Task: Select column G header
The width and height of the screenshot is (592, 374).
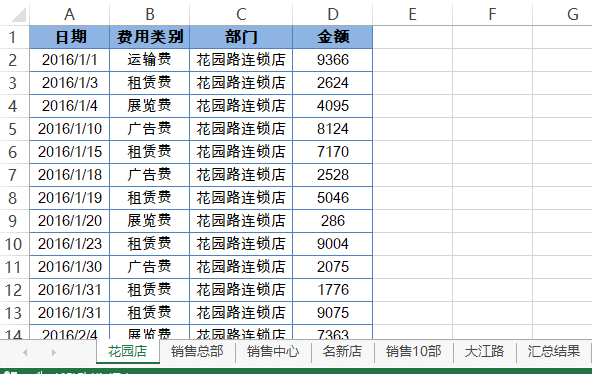Action: click(x=563, y=14)
